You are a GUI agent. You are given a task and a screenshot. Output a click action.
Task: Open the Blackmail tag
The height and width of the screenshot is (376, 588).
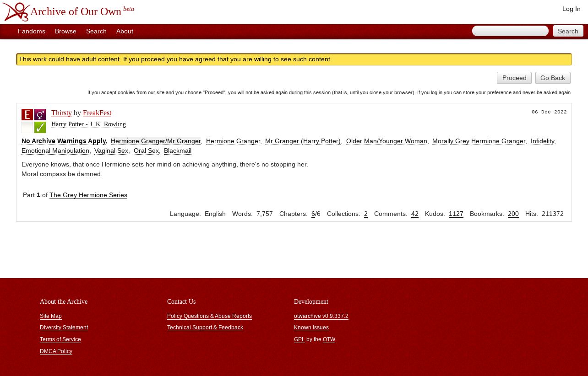point(178,150)
